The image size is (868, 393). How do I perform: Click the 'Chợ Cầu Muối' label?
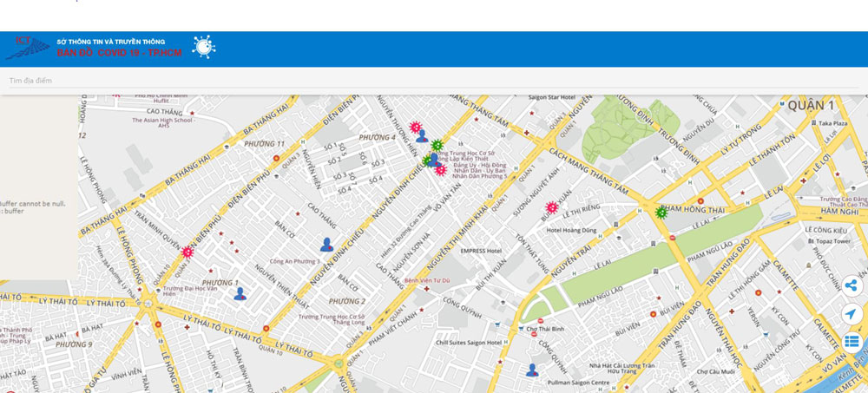pos(716,372)
